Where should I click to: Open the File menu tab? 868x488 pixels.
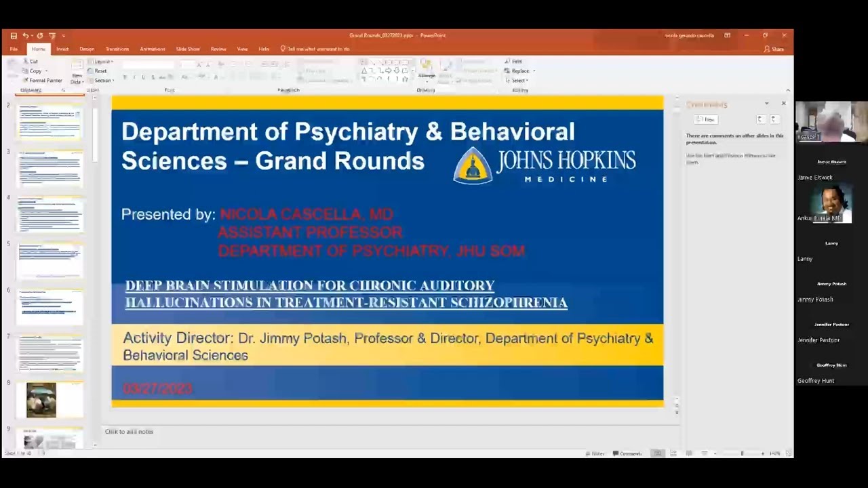click(x=14, y=49)
